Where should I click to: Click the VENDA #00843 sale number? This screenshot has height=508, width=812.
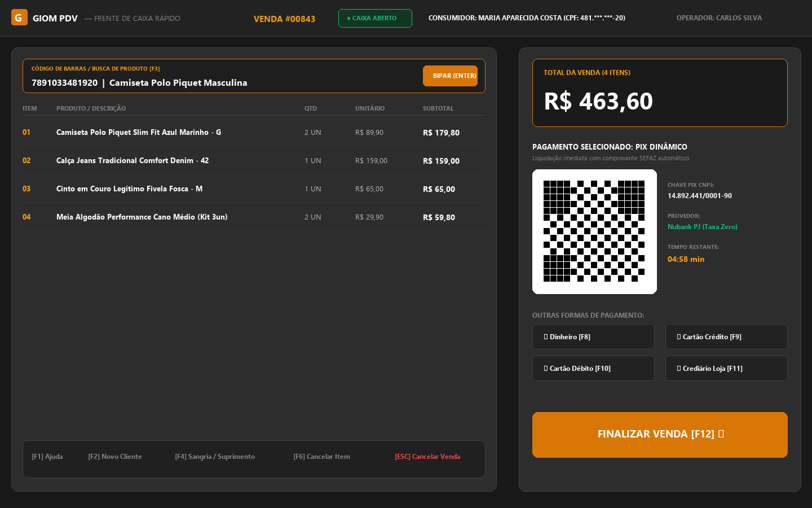pyautogui.click(x=284, y=19)
